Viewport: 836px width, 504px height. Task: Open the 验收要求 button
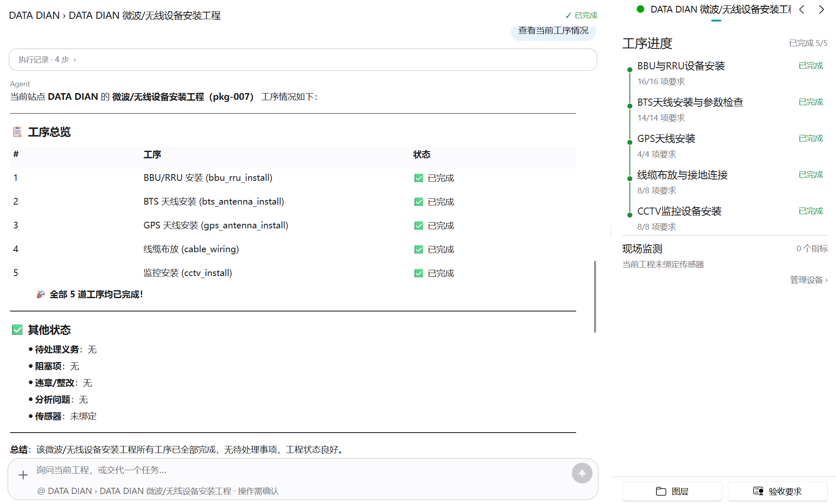[778, 491]
